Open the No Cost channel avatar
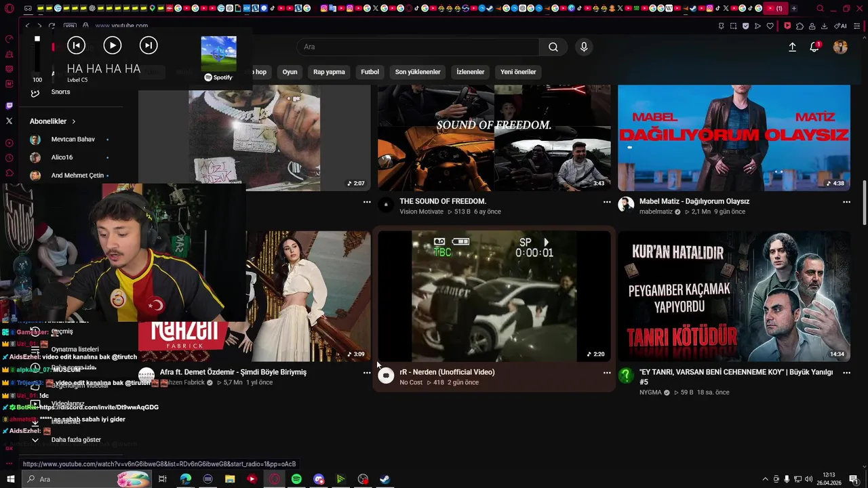The width and height of the screenshot is (868, 488). pyautogui.click(x=386, y=375)
